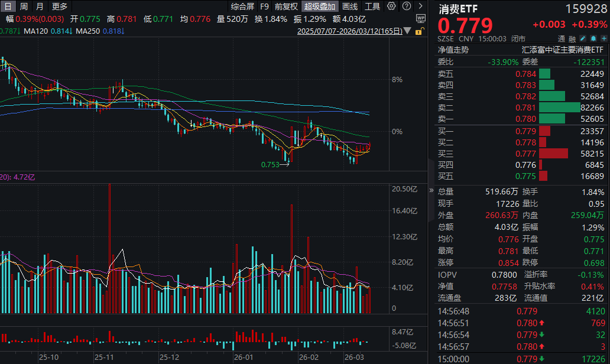Open the 工具 tools menu
This screenshot has height=364, width=610.
pos(372,6)
